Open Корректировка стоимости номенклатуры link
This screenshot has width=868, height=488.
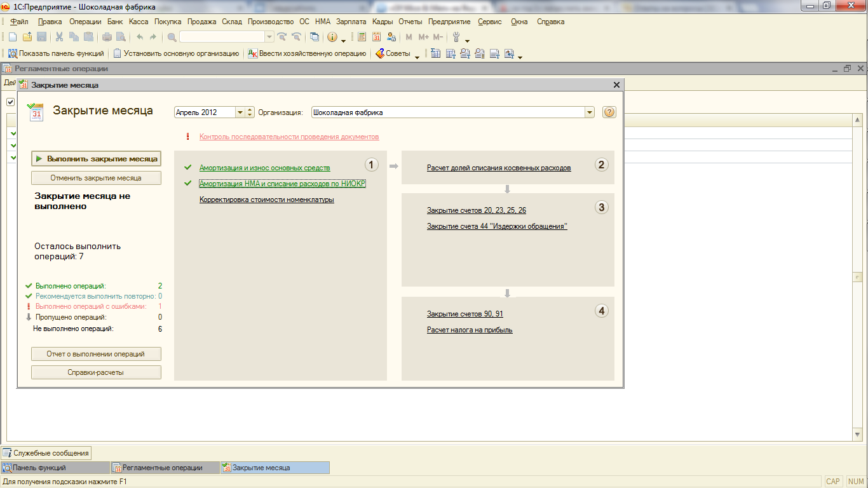point(267,200)
